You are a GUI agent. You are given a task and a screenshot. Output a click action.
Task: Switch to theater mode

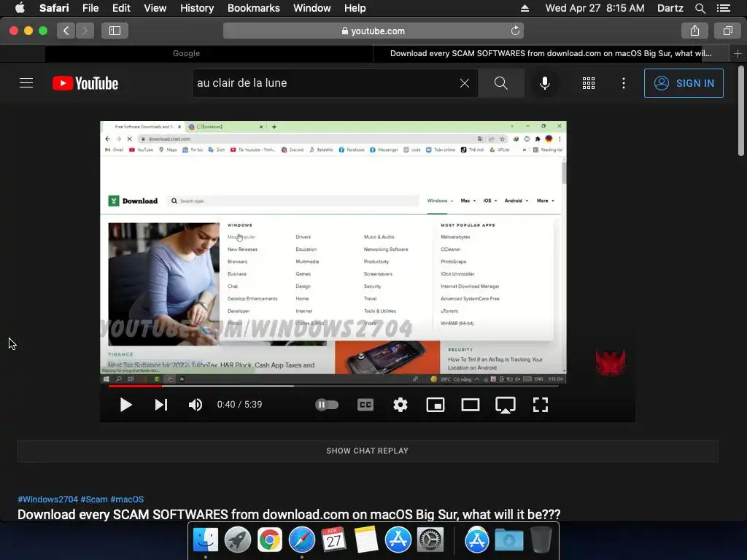coord(471,405)
